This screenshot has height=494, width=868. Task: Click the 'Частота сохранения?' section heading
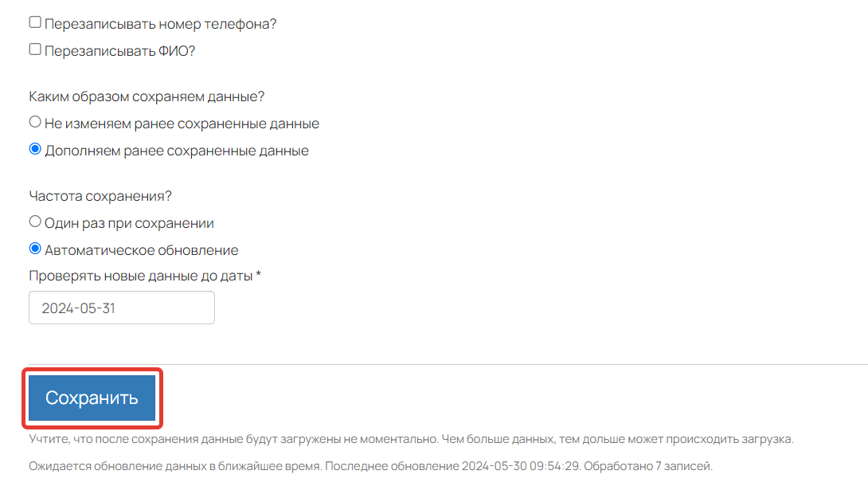coord(100,196)
